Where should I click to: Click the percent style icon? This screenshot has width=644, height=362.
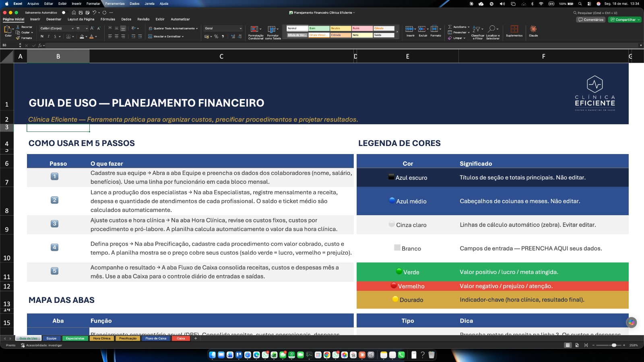216,36
